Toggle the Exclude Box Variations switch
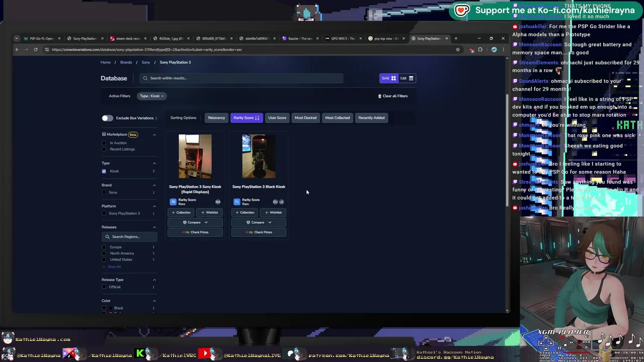The height and width of the screenshot is (362, 644). (x=107, y=118)
